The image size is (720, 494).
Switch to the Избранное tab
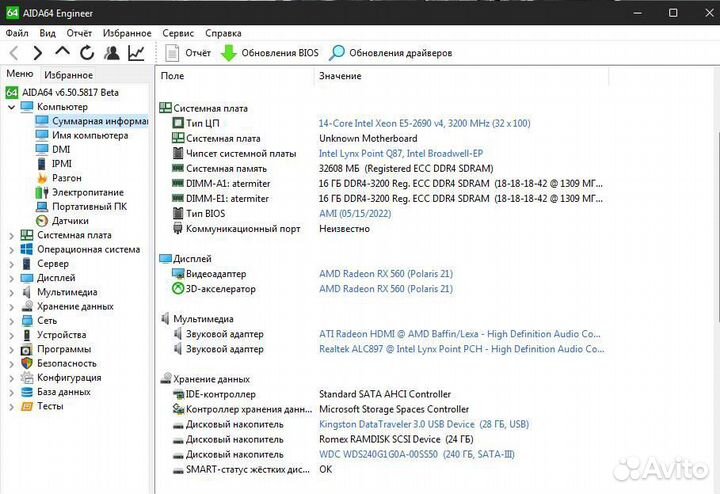(x=68, y=75)
